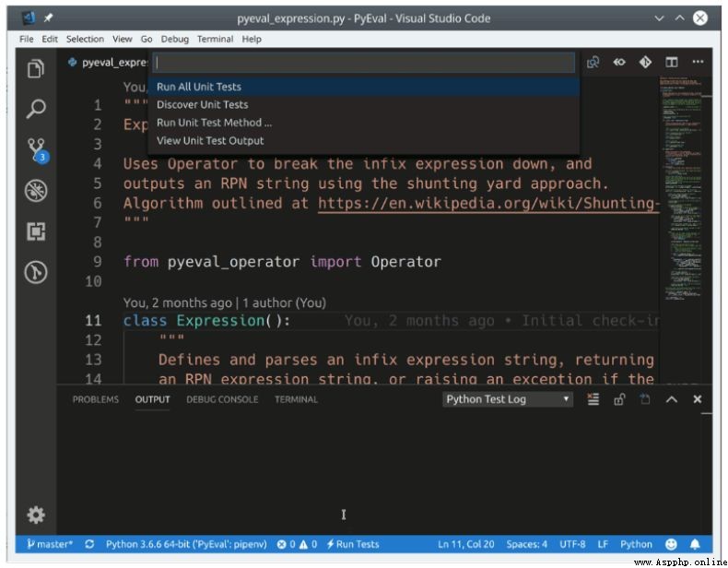Open the Debug menu

coord(174,39)
